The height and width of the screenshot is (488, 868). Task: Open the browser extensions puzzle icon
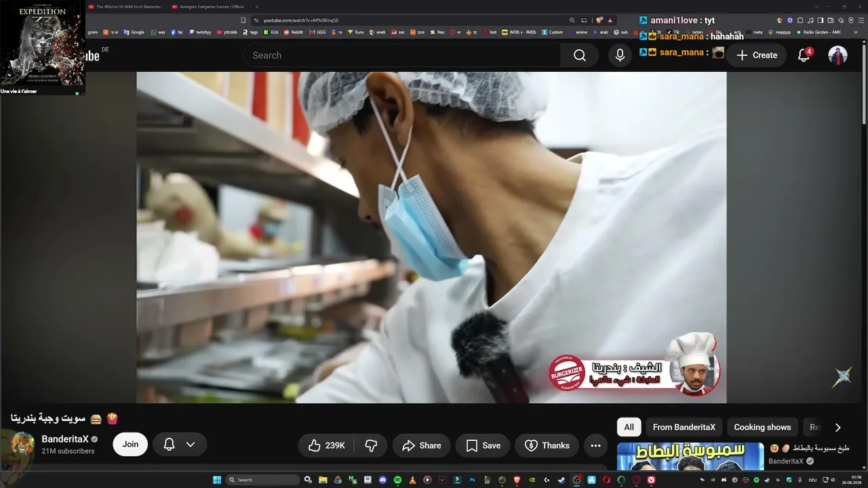(800, 20)
